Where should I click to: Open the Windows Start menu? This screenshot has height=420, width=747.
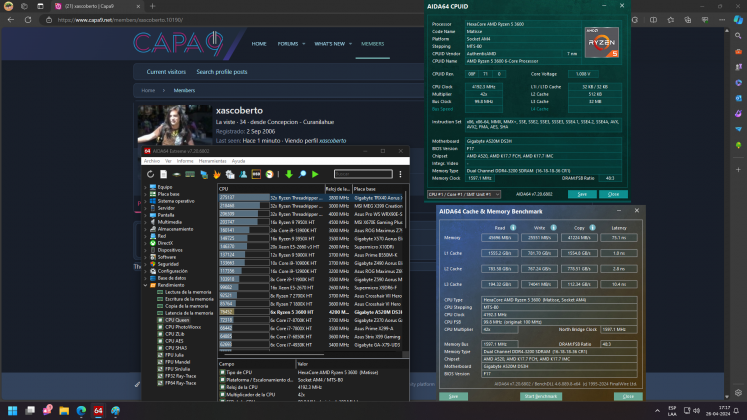(13, 410)
